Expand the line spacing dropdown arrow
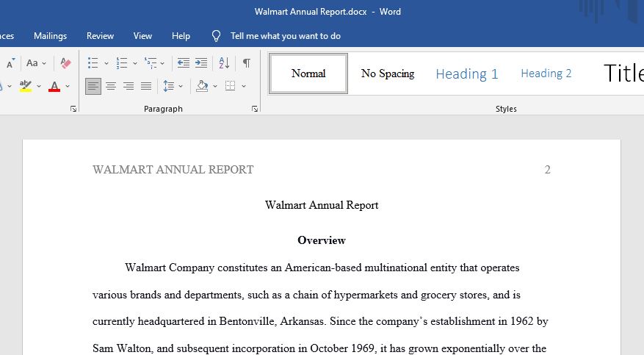Screen dimensions: 644x355 pos(181,86)
